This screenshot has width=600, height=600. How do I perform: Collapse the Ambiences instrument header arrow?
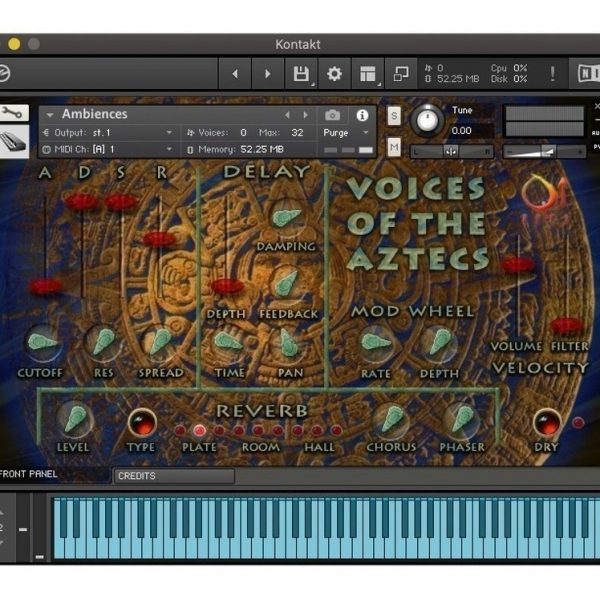pos(49,114)
